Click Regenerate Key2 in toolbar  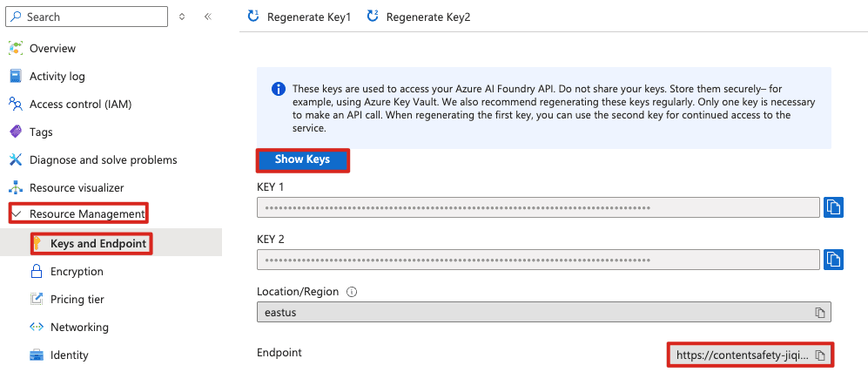click(418, 17)
